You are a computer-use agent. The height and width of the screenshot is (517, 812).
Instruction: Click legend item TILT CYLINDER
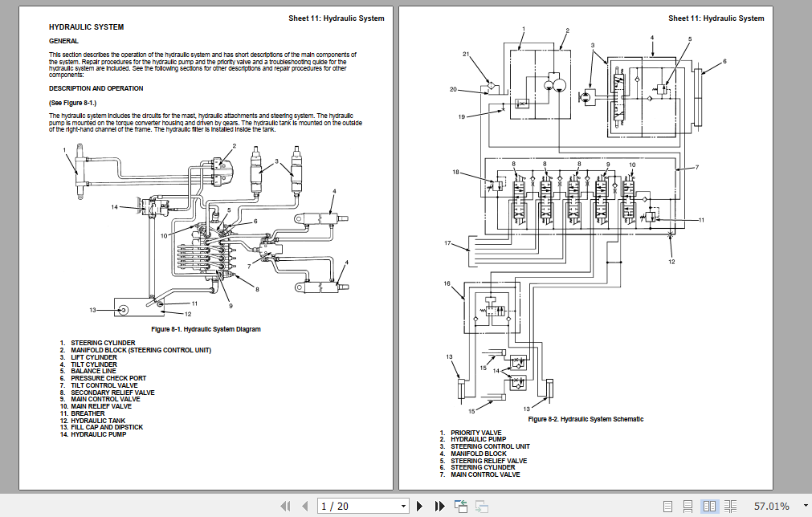coord(94,364)
